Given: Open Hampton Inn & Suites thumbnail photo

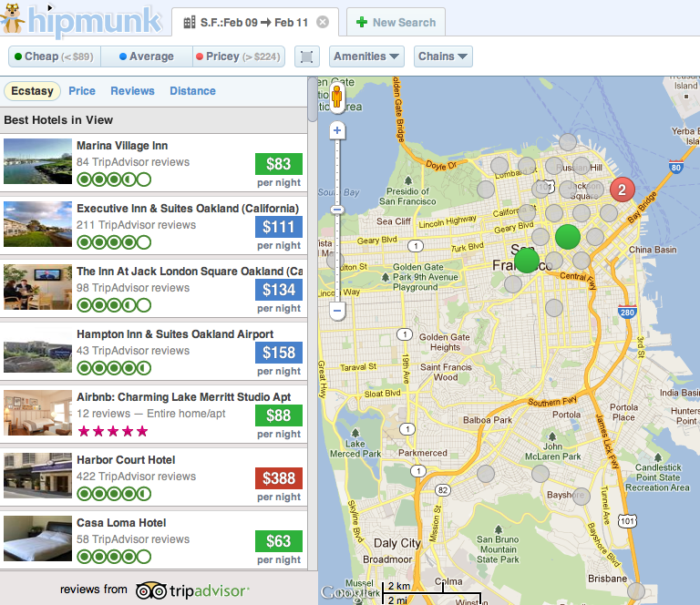Looking at the screenshot, I should click(37, 350).
